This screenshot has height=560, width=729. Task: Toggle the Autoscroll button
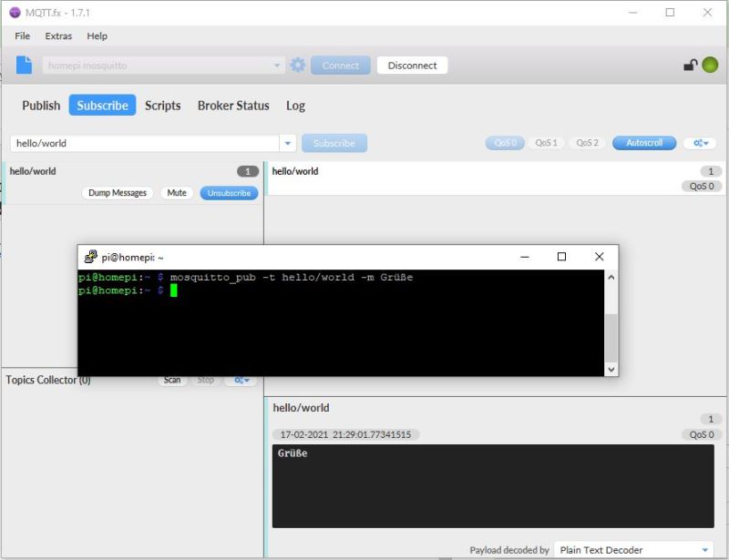644,143
